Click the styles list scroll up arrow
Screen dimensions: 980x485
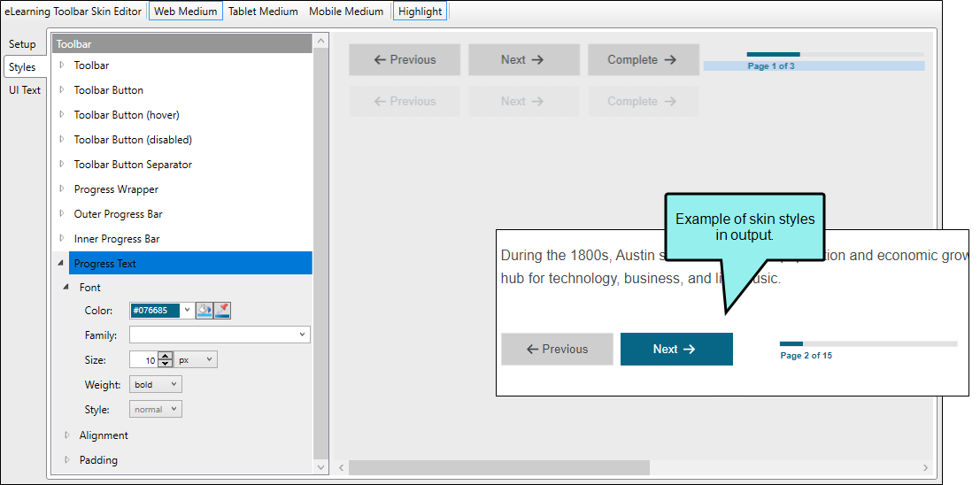320,42
